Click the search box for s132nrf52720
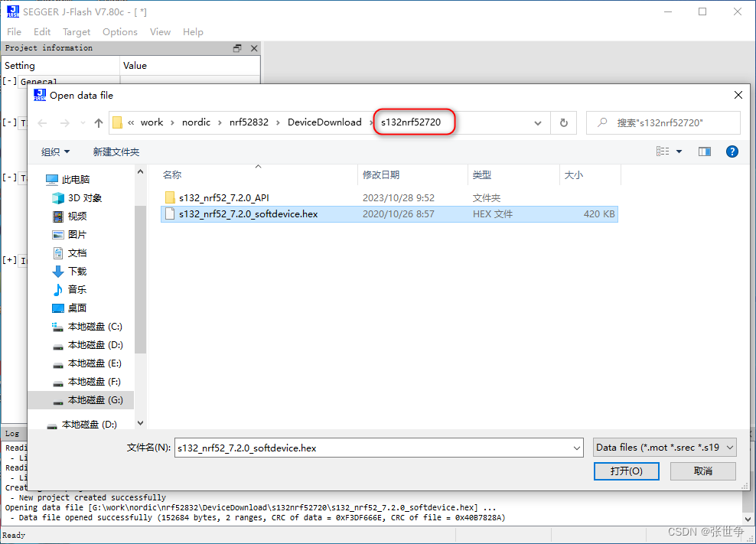 click(663, 123)
